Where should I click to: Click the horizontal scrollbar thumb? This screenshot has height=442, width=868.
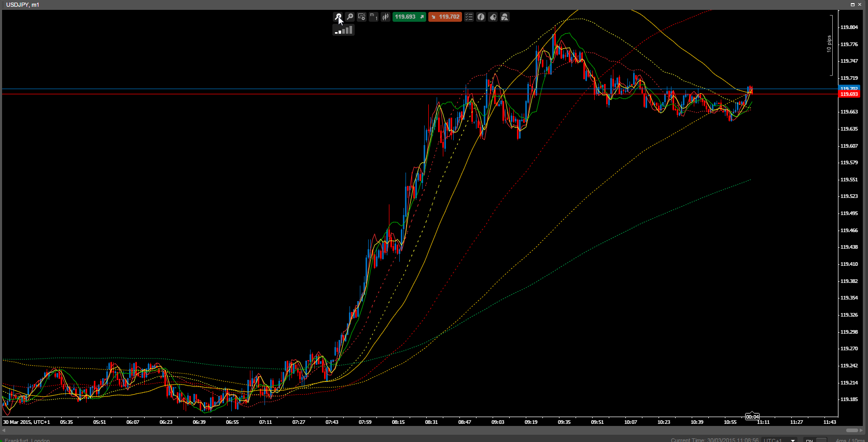[852, 430]
